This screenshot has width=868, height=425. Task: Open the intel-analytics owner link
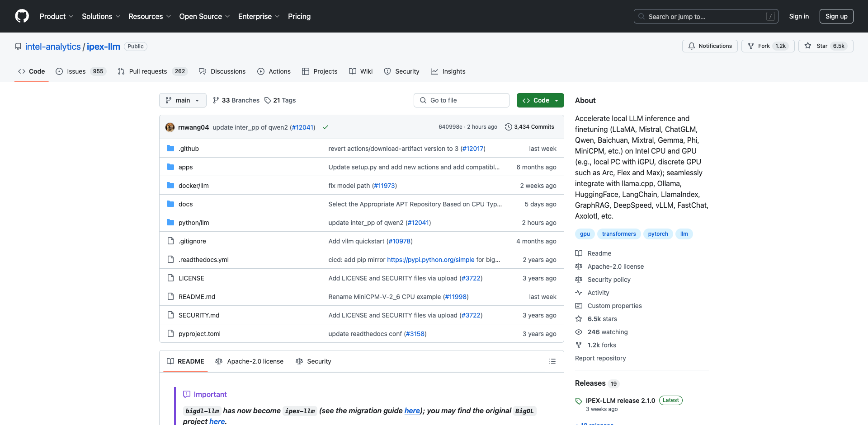(53, 47)
